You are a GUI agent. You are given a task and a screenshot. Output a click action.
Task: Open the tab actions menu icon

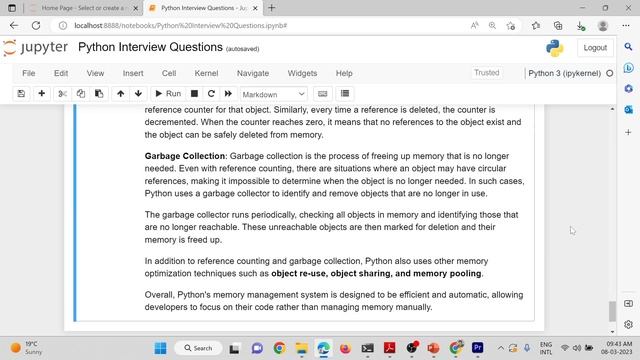(12, 8)
